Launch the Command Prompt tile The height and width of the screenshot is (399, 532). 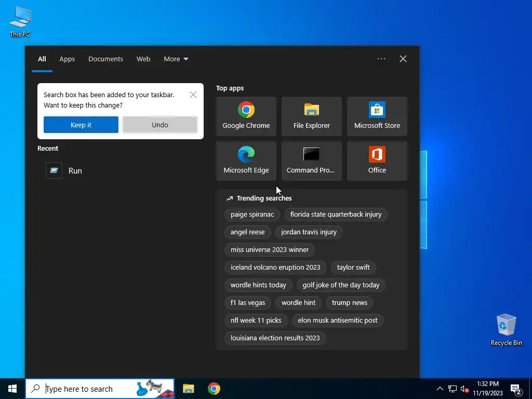pyautogui.click(x=312, y=161)
